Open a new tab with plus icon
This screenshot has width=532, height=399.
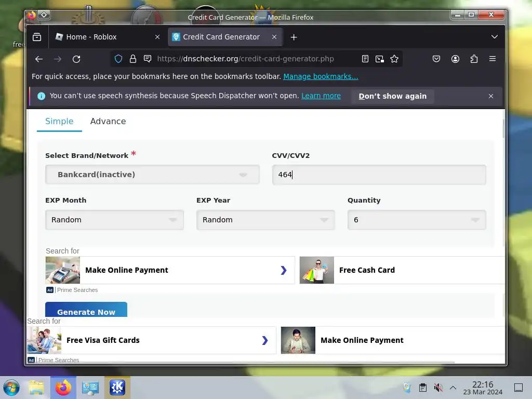(x=294, y=37)
